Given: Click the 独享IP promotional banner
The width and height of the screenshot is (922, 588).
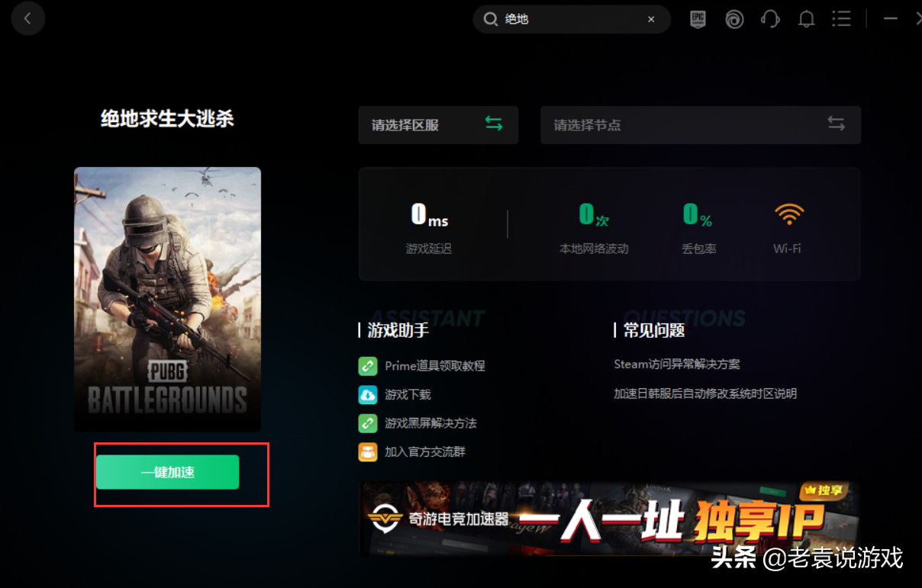Looking at the screenshot, I should (610, 518).
